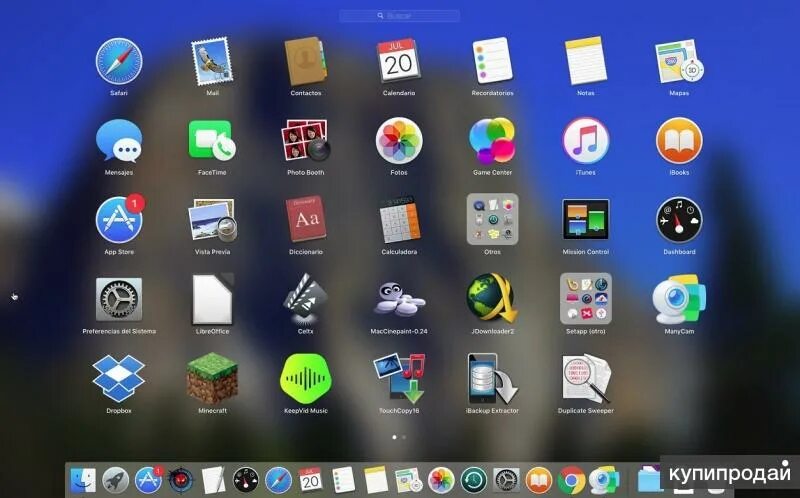Open Time Machine in the Dock
Viewport: 800px width, 498px height.
pos(474,480)
